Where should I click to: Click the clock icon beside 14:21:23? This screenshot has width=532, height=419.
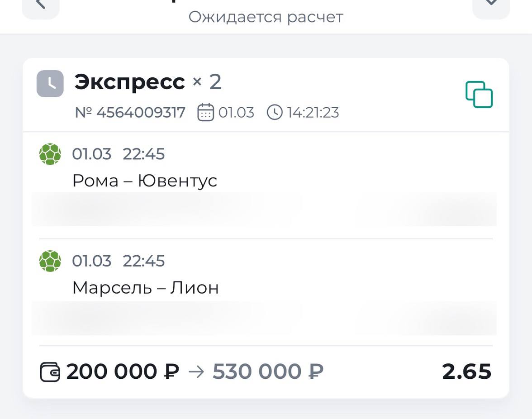pyautogui.click(x=275, y=112)
